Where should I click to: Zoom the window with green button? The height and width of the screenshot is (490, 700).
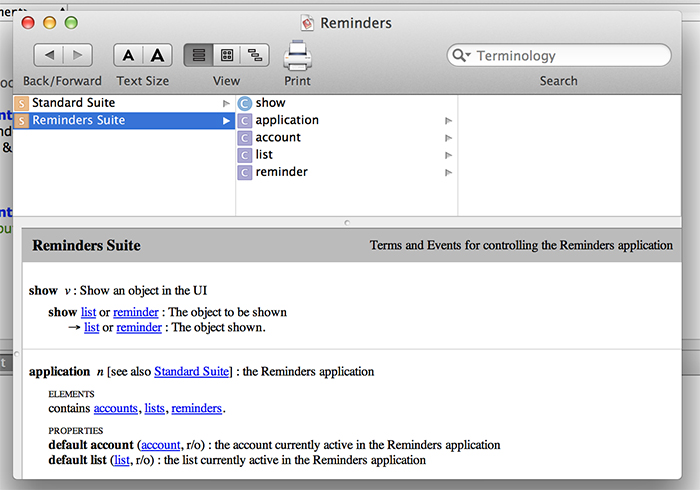click(71, 22)
